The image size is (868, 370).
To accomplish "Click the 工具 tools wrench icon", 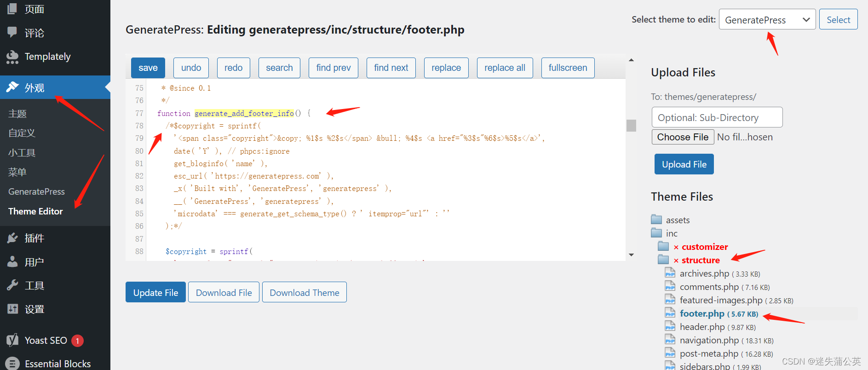I will [12, 285].
